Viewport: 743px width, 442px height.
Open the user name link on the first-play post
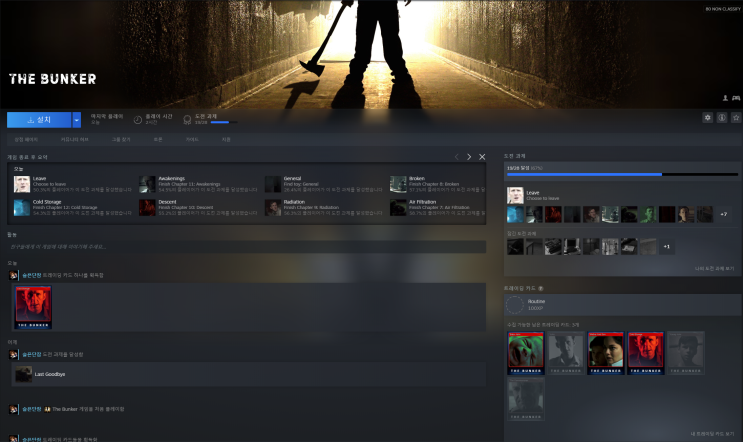click(31, 409)
